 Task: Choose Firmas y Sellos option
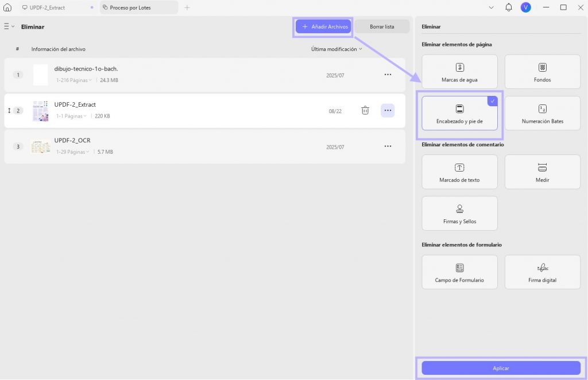point(459,213)
